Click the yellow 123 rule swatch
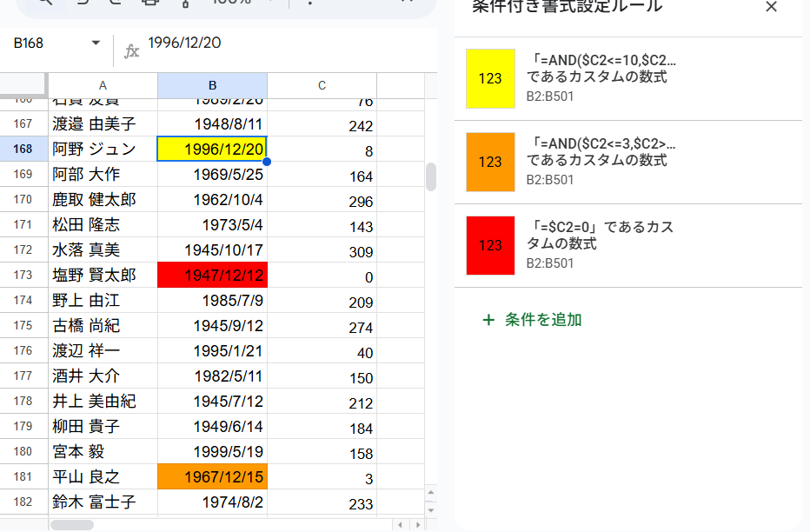The image size is (810, 532). (x=490, y=78)
